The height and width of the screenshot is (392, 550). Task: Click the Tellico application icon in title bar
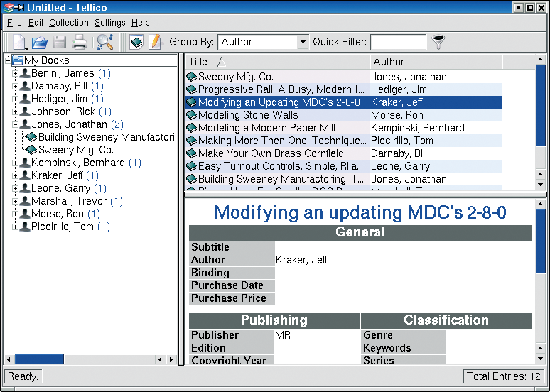[9, 7]
